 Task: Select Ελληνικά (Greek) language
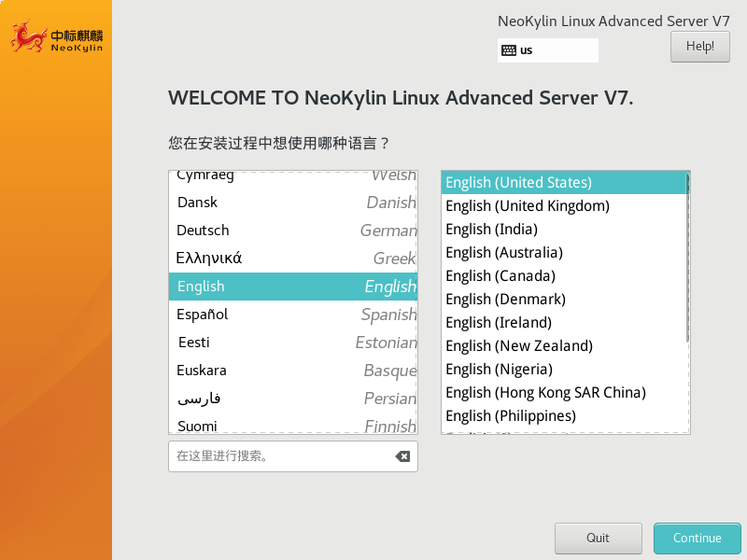pos(293,259)
